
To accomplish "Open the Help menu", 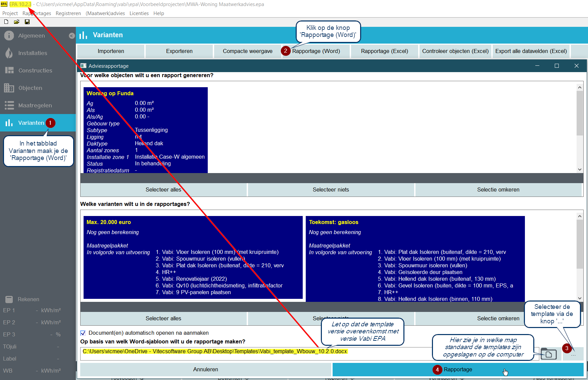I will click(x=159, y=13).
